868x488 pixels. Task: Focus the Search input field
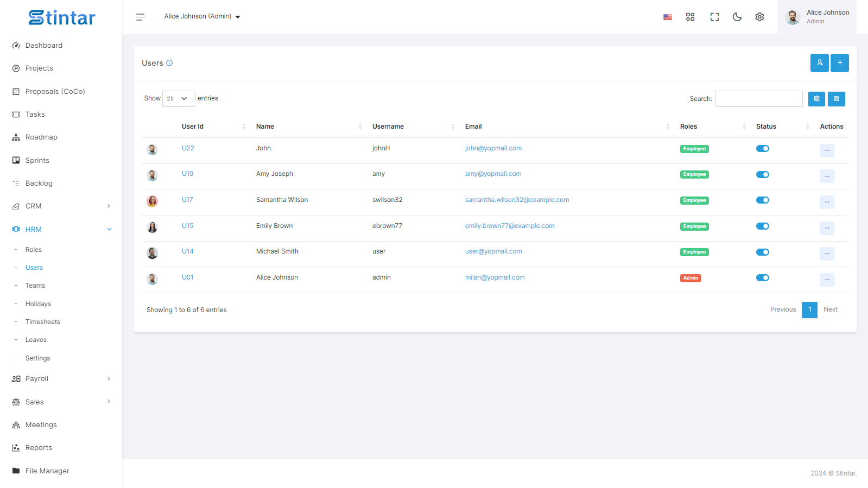tap(759, 99)
